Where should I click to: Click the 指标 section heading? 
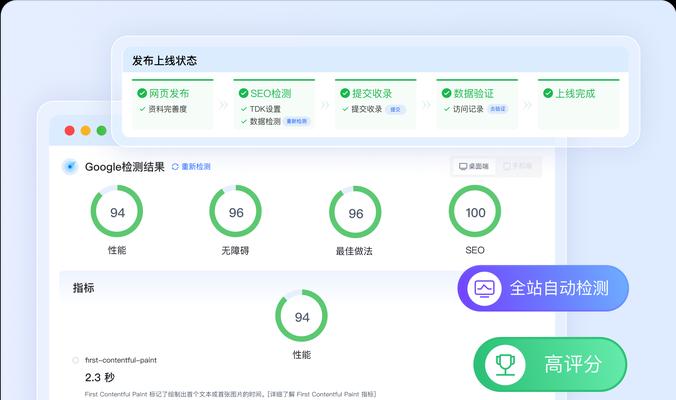(x=84, y=288)
